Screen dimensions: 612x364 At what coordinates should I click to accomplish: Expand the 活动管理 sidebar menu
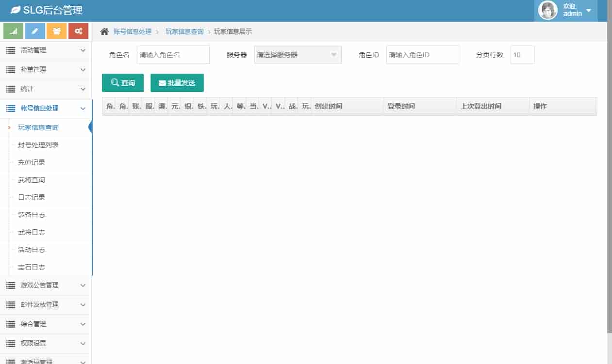click(x=46, y=50)
